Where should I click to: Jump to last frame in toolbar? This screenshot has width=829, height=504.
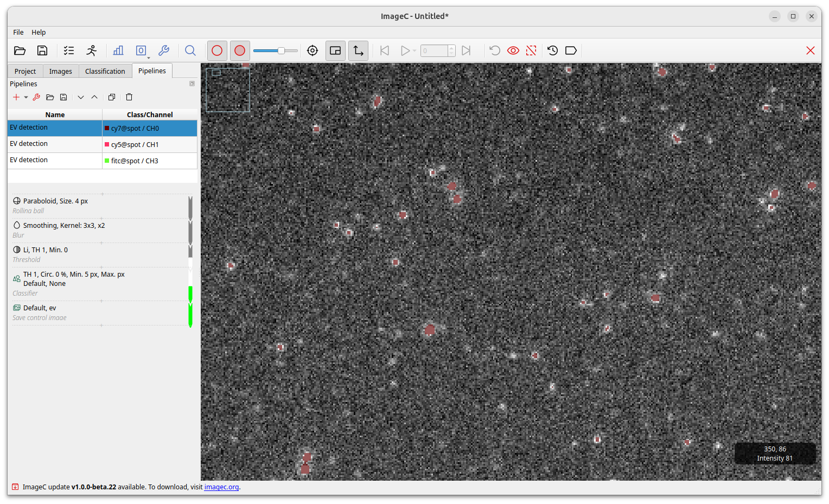(466, 50)
